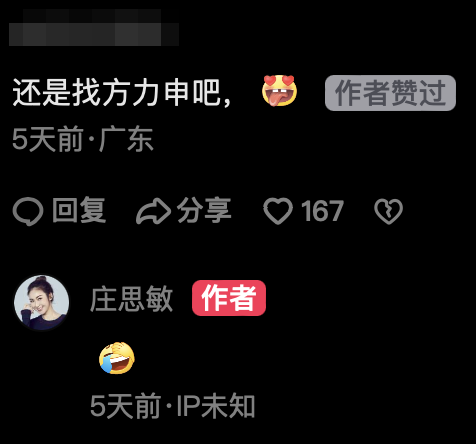This screenshot has height=444, width=476.
Task: Tap the speech bubble reply icon
Action: (x=28, y=211)
